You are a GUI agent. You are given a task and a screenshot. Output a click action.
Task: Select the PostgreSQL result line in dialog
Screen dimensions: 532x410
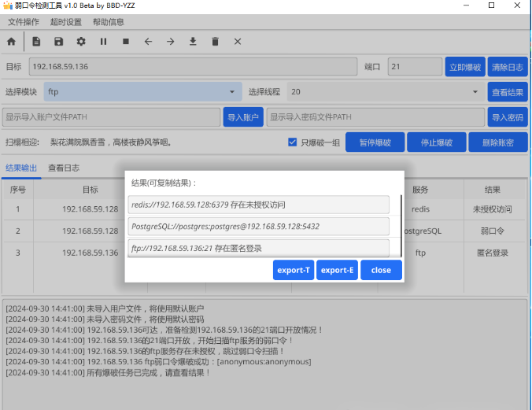(259, 227)
